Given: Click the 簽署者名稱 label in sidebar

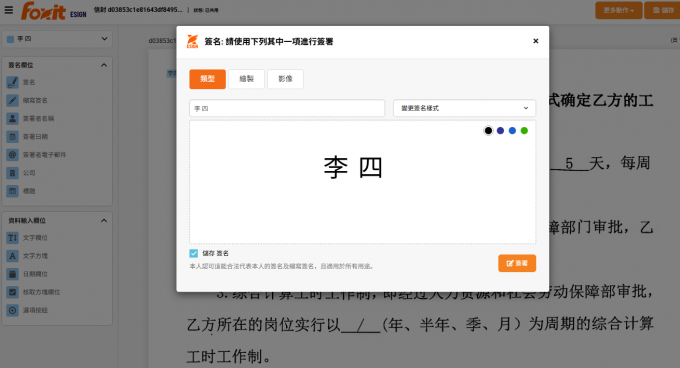Looking at the screenshot, I should coord(38,118).
